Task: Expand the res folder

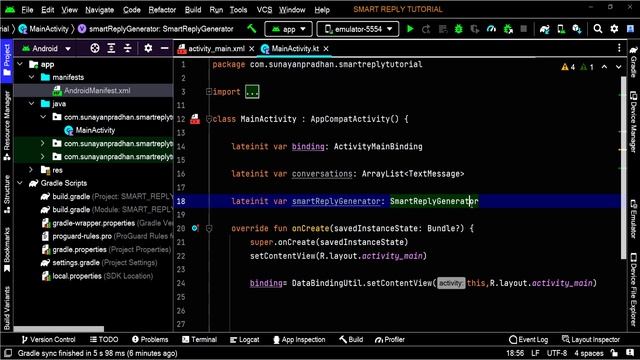Action: 31,170
